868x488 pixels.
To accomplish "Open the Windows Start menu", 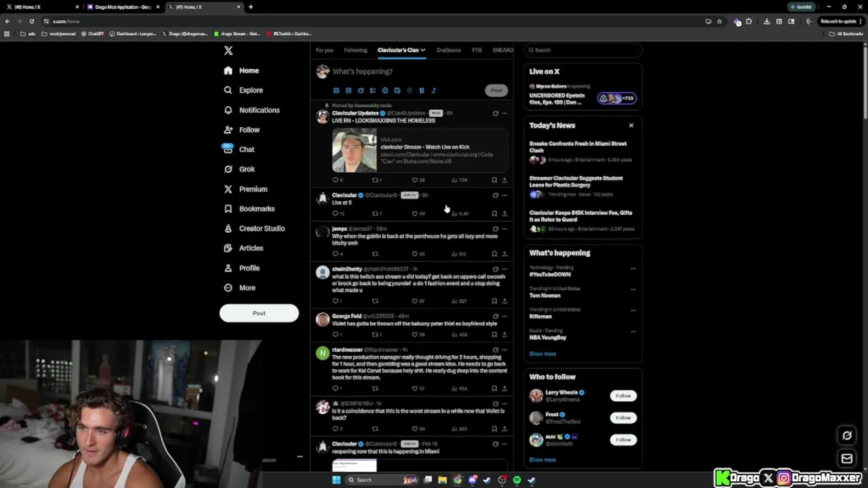I will tap(336, 480).
